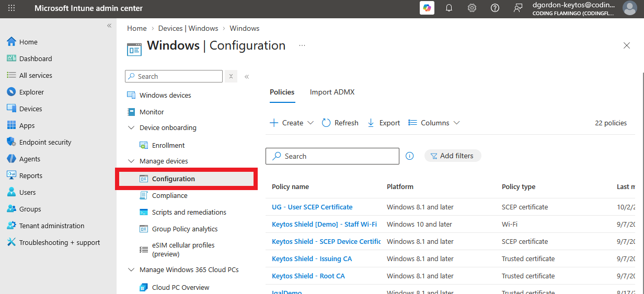Sort by Policy type column header
644x294 pixels.
click(x=519, y=186)
